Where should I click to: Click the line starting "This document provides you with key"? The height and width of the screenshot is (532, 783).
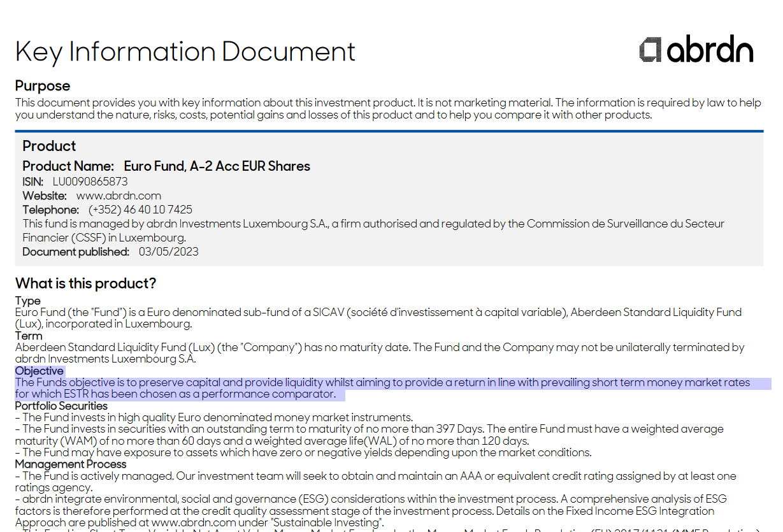(x=388, y=103)
